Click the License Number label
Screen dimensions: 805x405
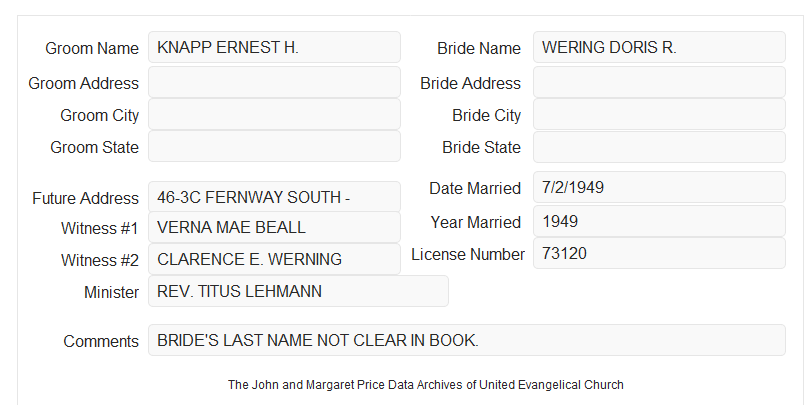pos(468,255)
